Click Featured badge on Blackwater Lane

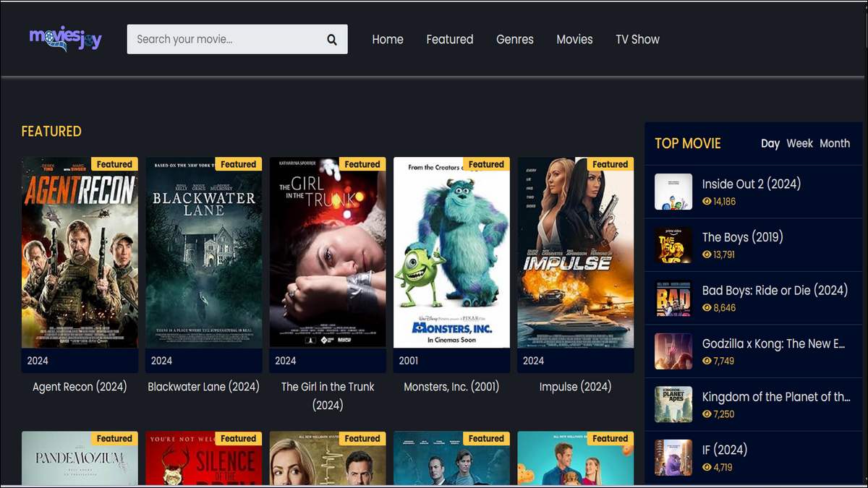239,164
